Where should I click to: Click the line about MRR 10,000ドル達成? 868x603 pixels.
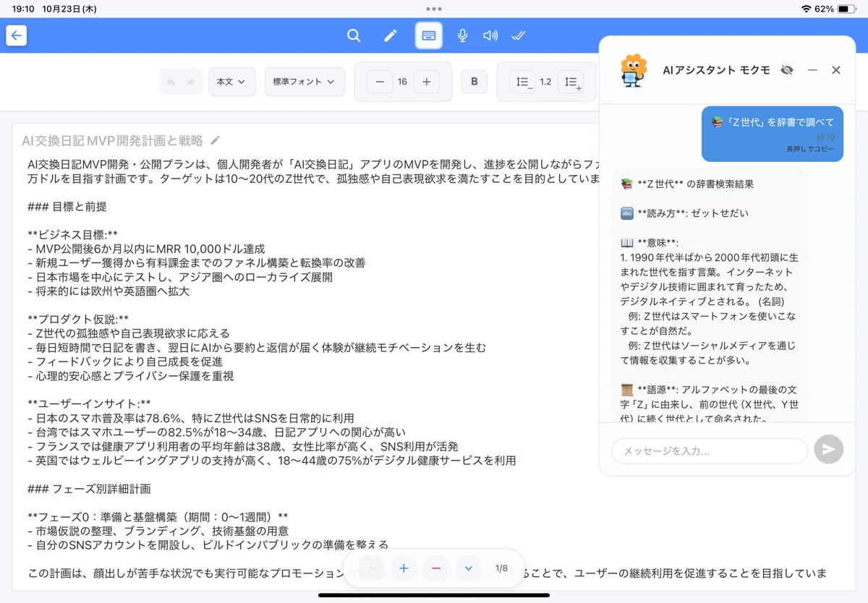pos(146,249)
